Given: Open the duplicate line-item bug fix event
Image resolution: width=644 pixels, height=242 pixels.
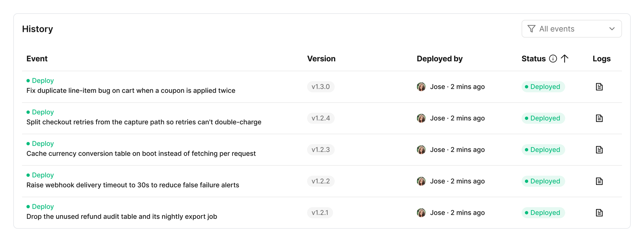Looking at the screenshot, I should (x=131, y=91).
